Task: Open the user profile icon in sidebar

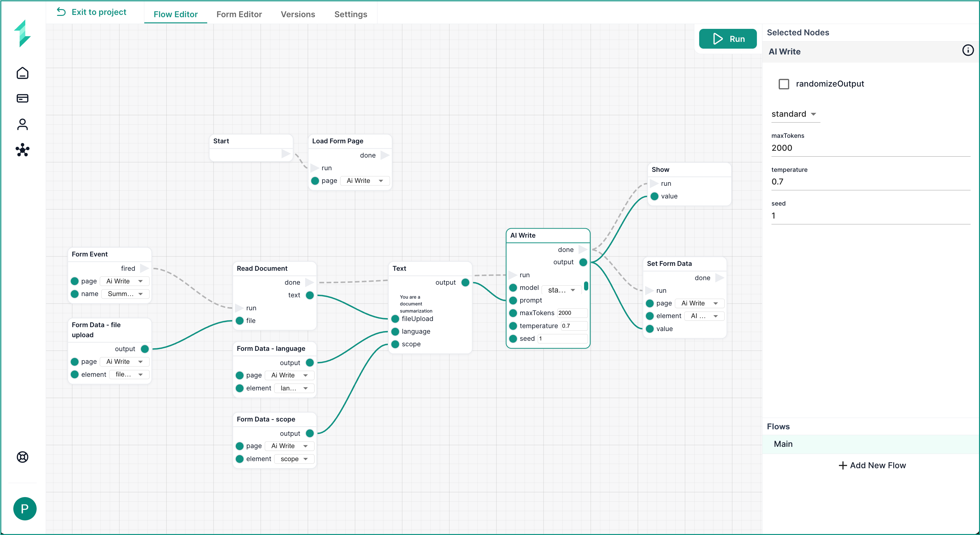Action: 22,125
